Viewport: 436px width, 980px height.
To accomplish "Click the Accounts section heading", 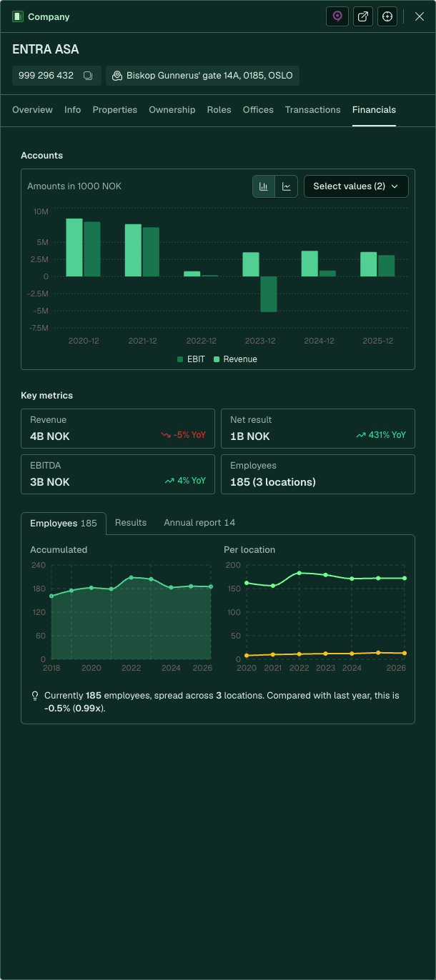I will coord(41,156).
